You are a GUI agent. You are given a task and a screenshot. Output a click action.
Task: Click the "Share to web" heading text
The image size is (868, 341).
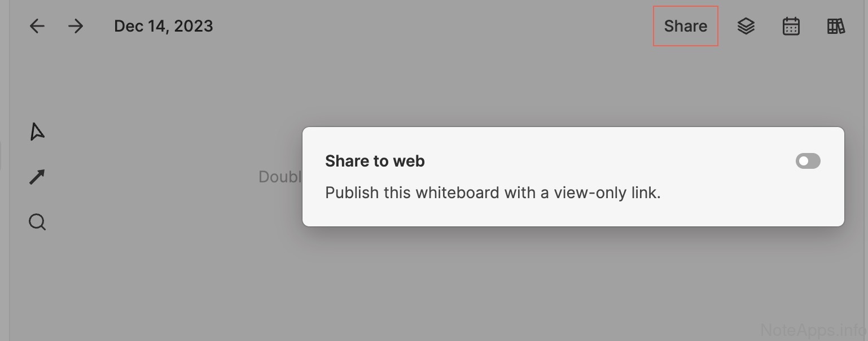(375, 161)
